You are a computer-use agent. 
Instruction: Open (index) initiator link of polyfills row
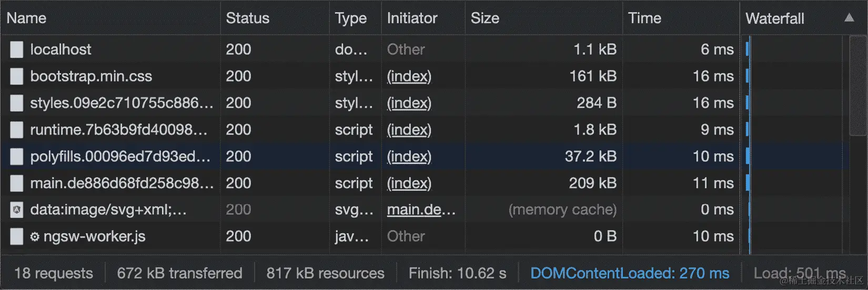409,157
